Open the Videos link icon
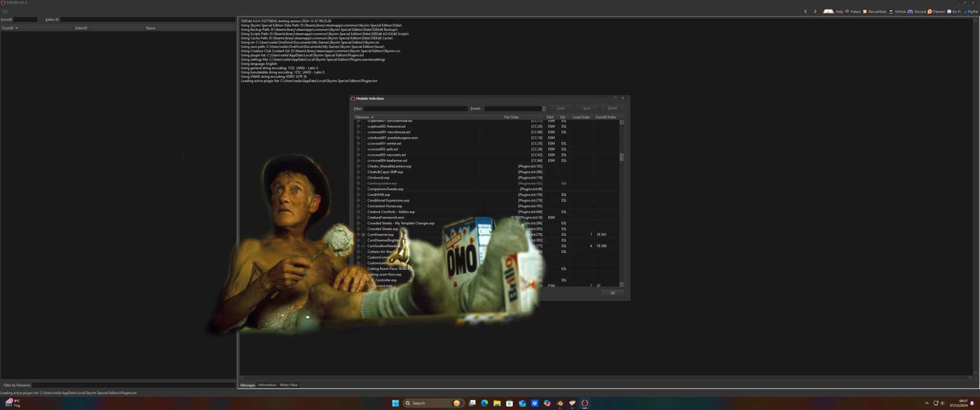Viewport: 980px width, 410px height. 847,11
